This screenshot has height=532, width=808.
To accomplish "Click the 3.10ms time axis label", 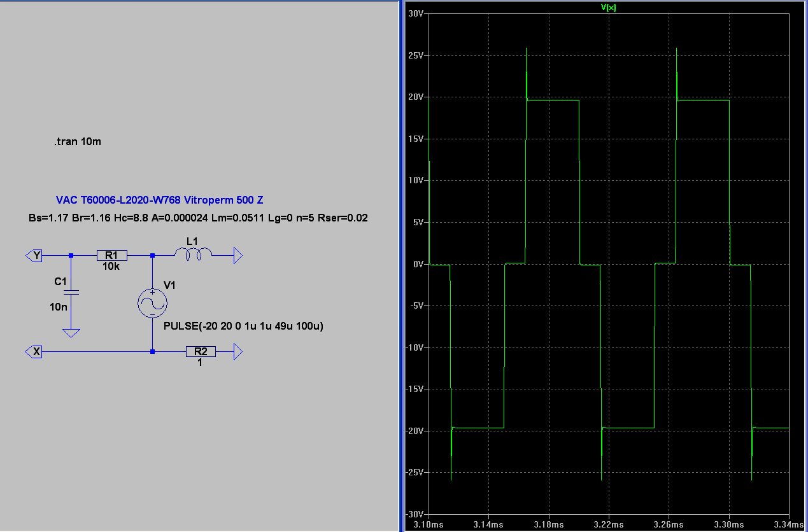I will 429,525.
